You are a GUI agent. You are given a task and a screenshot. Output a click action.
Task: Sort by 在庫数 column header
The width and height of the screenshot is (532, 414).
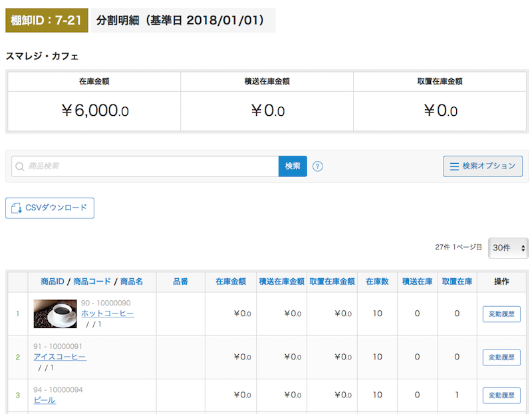point(377,282)
